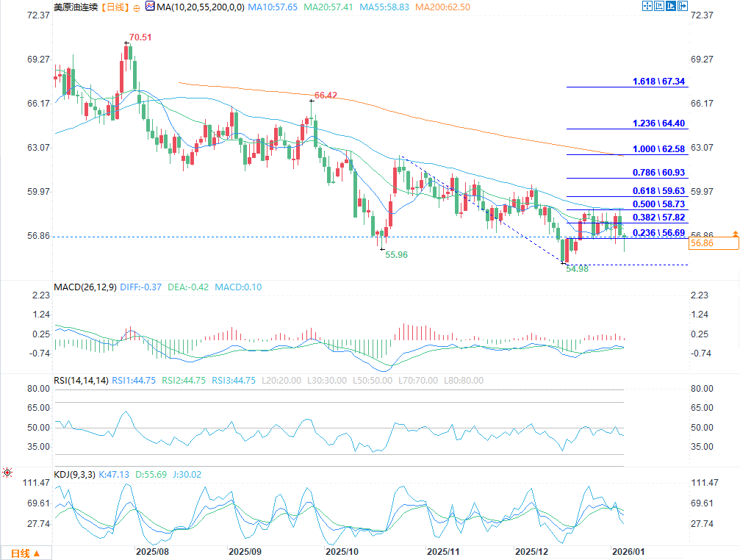This screenshot has height=560, width=740.
Task: Select the 0.382 \ 57.82 Fibonacci level
Action: pos(659,218)
